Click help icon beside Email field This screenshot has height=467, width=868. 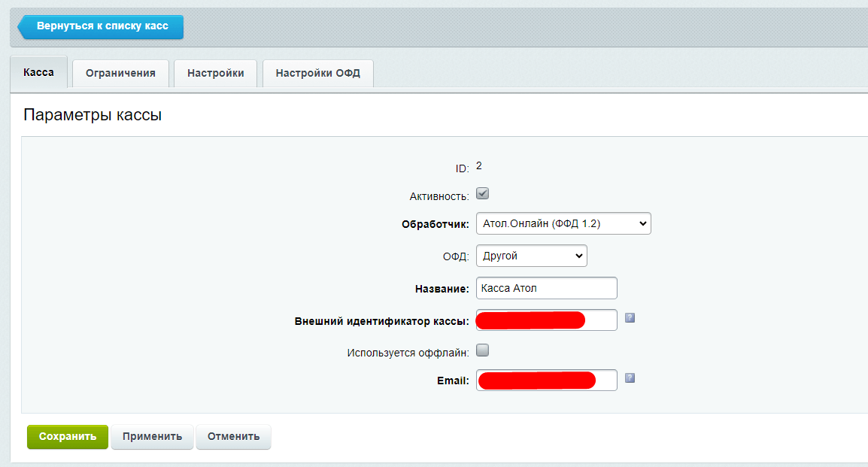tap(630, 378)
